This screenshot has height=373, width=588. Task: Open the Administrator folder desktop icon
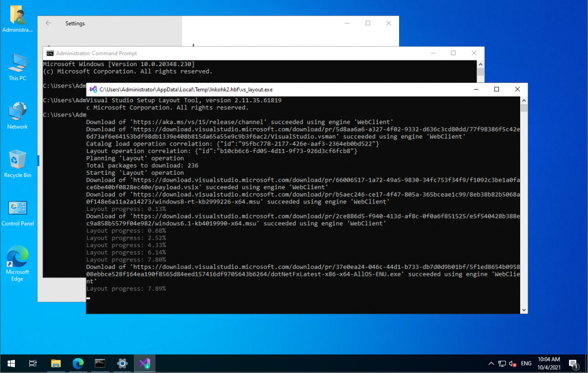coord(17,18)
